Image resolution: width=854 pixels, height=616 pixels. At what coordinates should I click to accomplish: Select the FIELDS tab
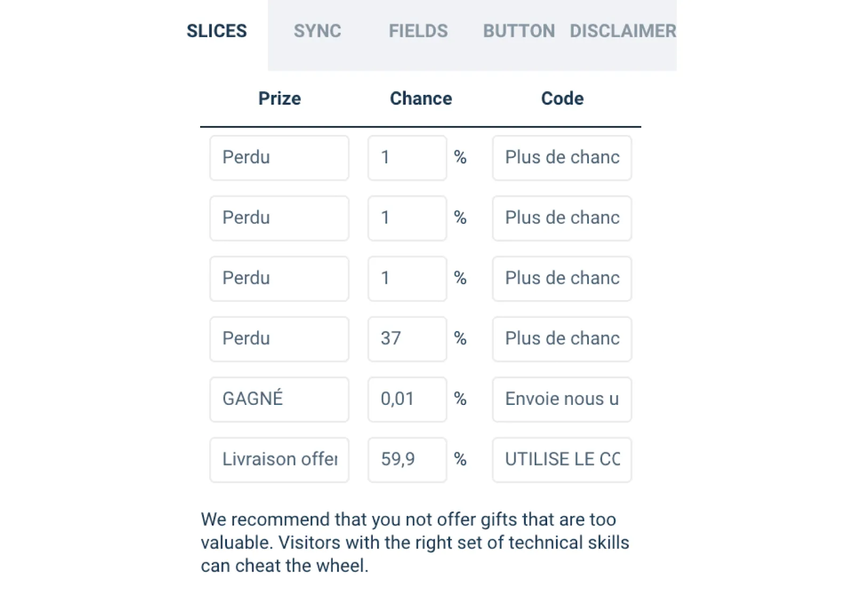point(418,31)
